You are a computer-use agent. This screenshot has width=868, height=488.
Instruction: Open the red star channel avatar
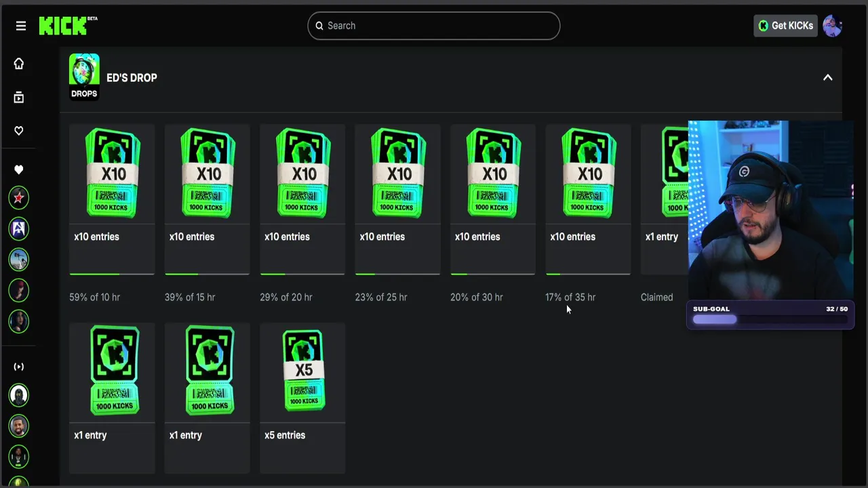tap(19, 198)
